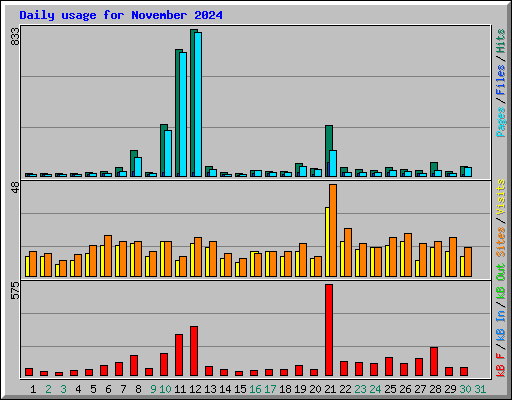Viewport: 512px width, 400px height.
Task: Click the day 28 red kB bar
Action: (x=434, y=362)
